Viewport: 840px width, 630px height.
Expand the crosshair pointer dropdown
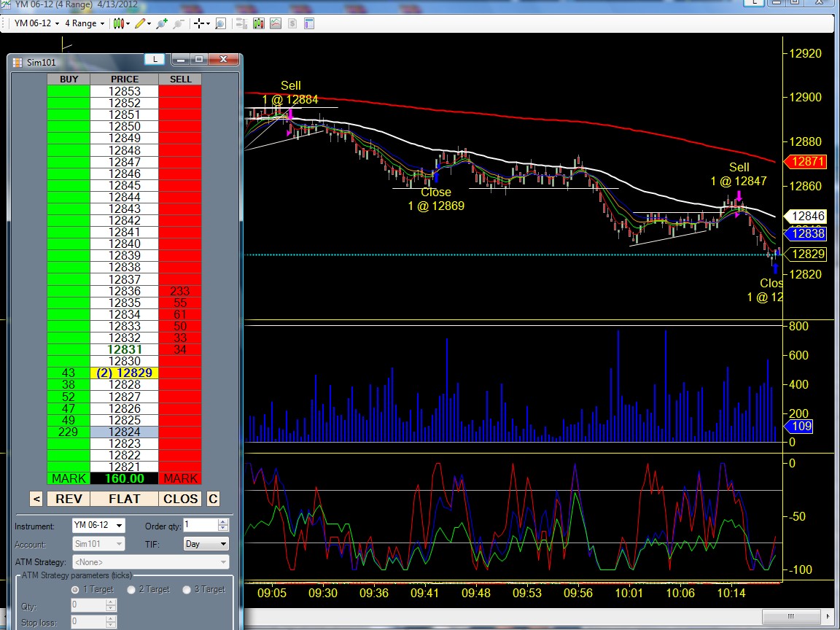pos(208,23)
